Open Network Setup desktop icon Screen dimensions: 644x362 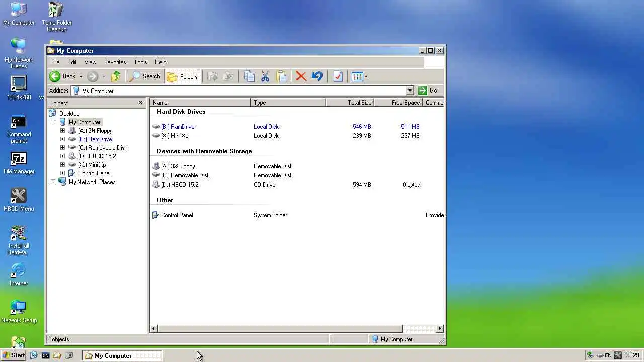coord(19,312)
